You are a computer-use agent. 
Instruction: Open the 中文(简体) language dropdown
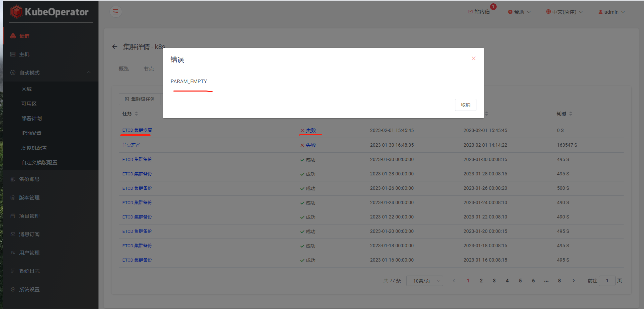coord(564,11)
